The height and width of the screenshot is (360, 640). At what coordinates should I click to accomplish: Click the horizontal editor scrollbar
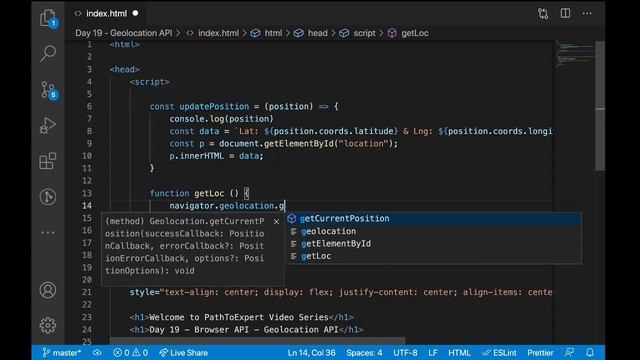point(257,340)
